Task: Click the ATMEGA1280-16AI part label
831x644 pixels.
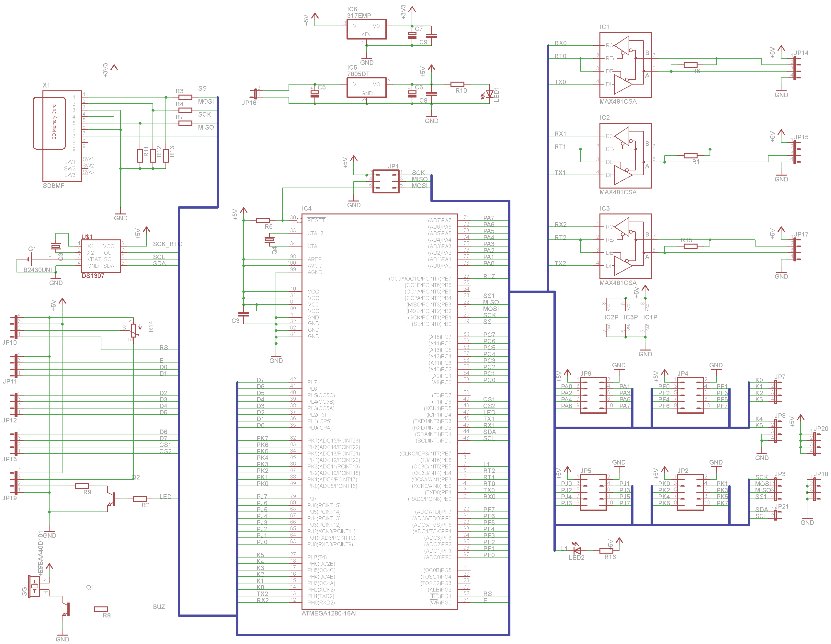Action: (329, 613)
